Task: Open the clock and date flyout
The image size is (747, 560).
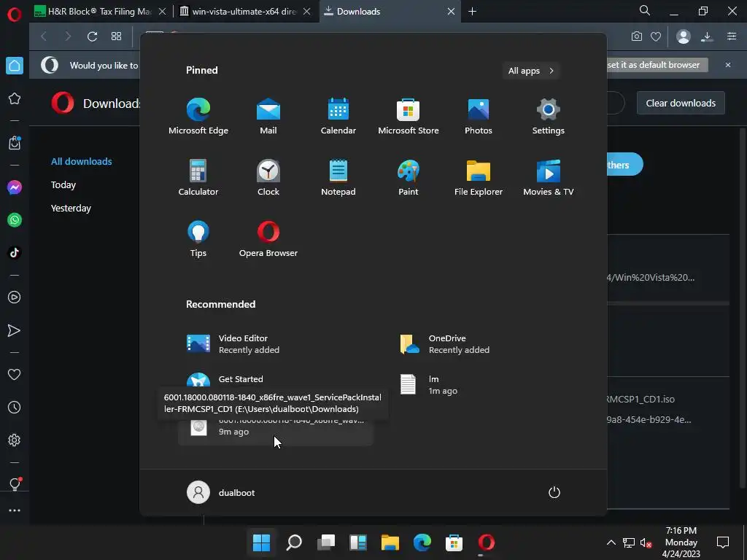Action: [681, 542]
